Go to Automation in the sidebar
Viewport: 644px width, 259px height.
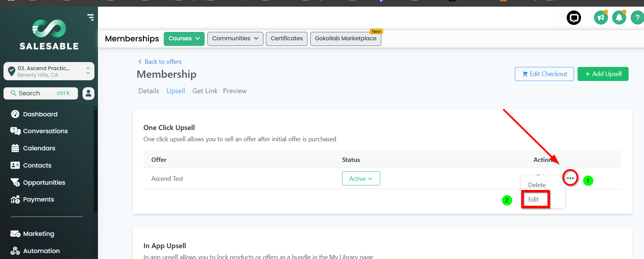[41, 251]
